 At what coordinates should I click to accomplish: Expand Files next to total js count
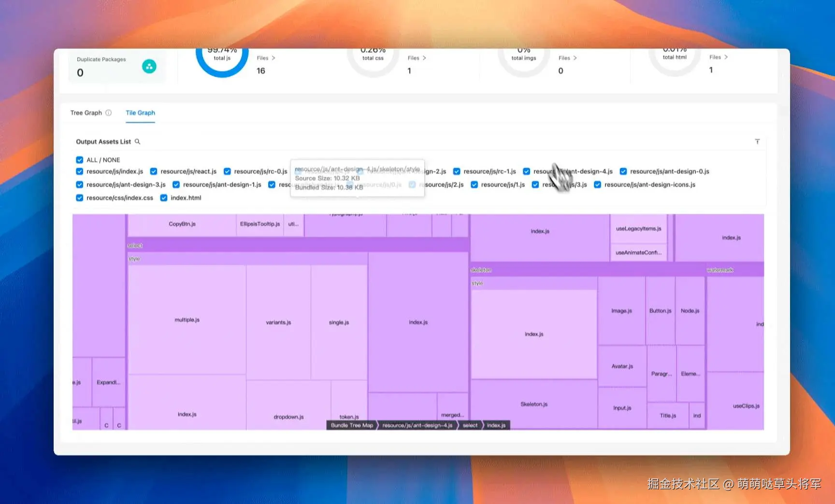click(265, 57)
